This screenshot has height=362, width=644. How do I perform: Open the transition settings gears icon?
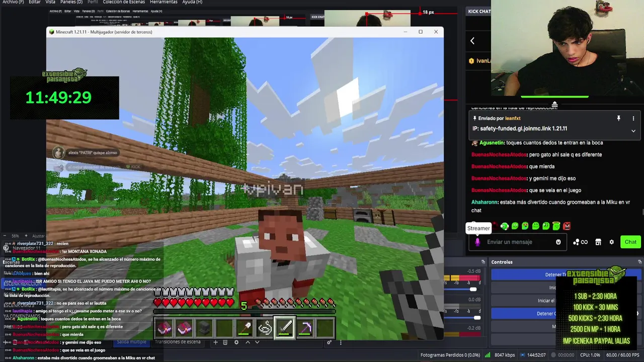pos(330,342)
